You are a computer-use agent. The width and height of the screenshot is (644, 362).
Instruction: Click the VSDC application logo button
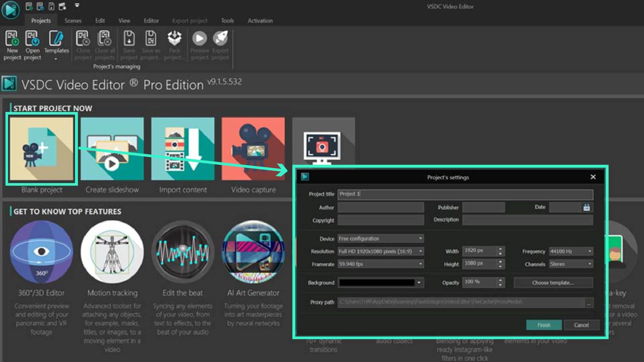(10, 10)
